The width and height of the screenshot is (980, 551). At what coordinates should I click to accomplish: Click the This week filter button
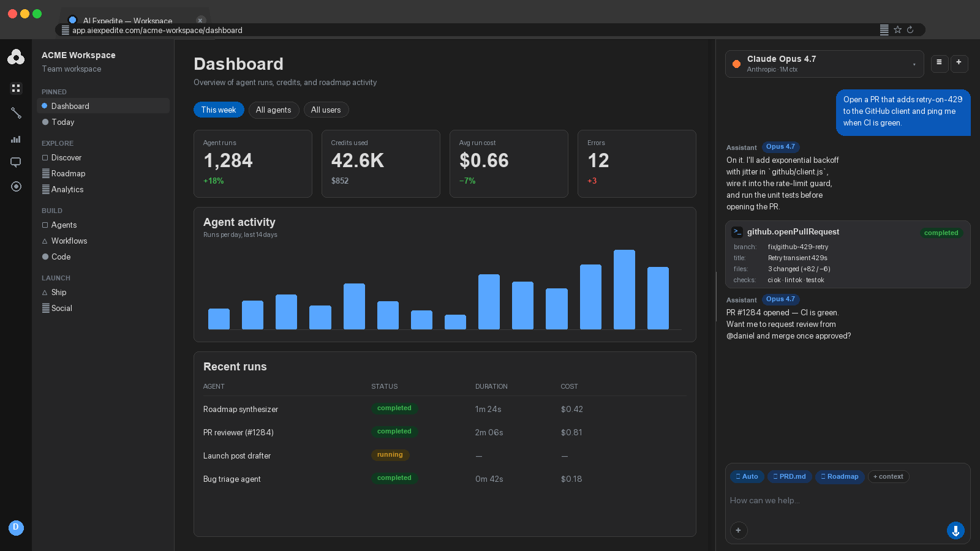coord(219,110)
